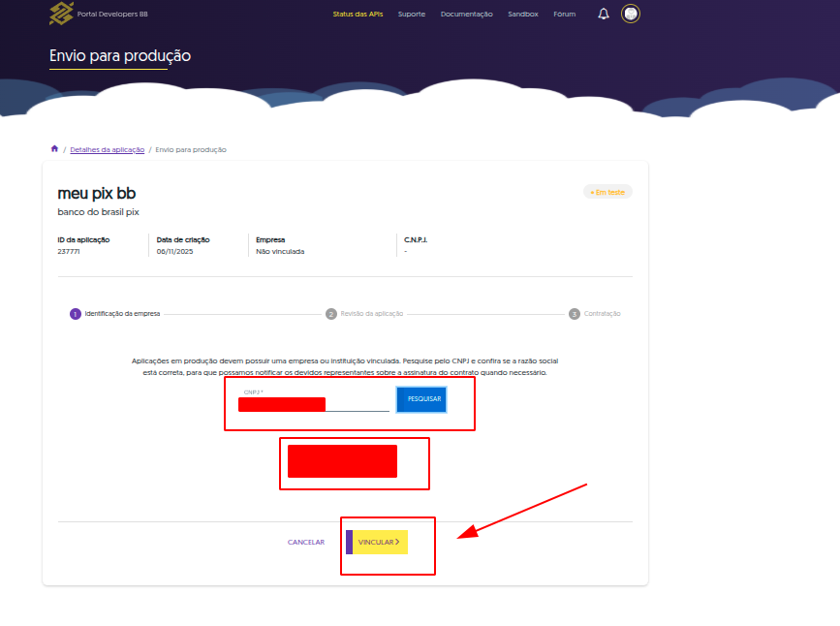Open Status das APIs menu item
This screenshot has width=840, height=626.
click(358, 15)
